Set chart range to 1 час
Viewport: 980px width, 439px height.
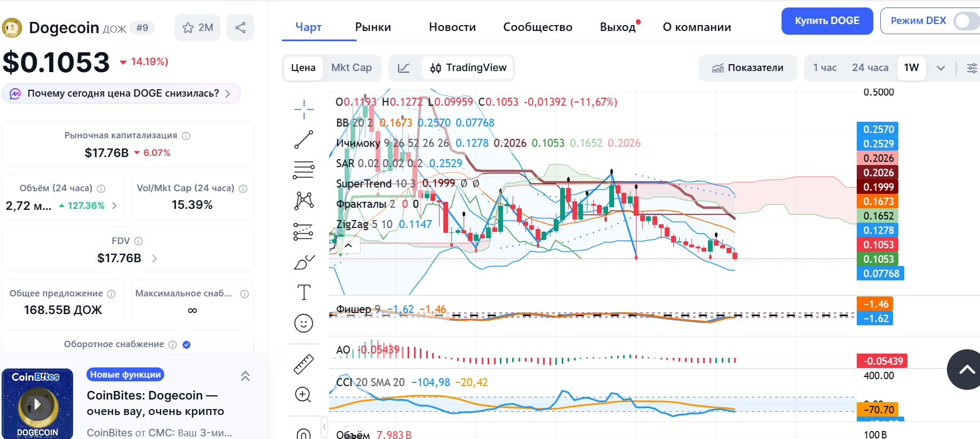825,68
